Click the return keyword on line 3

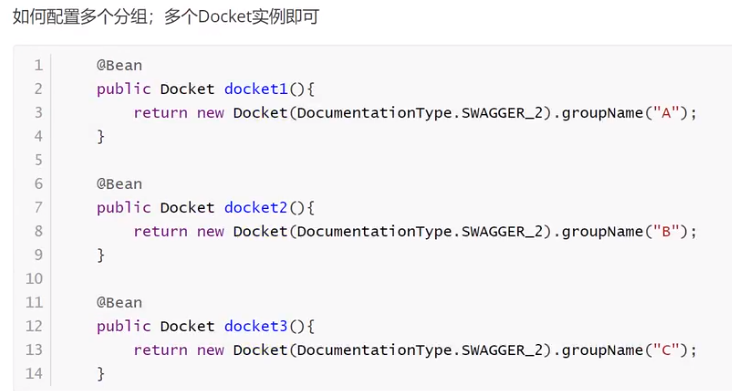point(161,112)
